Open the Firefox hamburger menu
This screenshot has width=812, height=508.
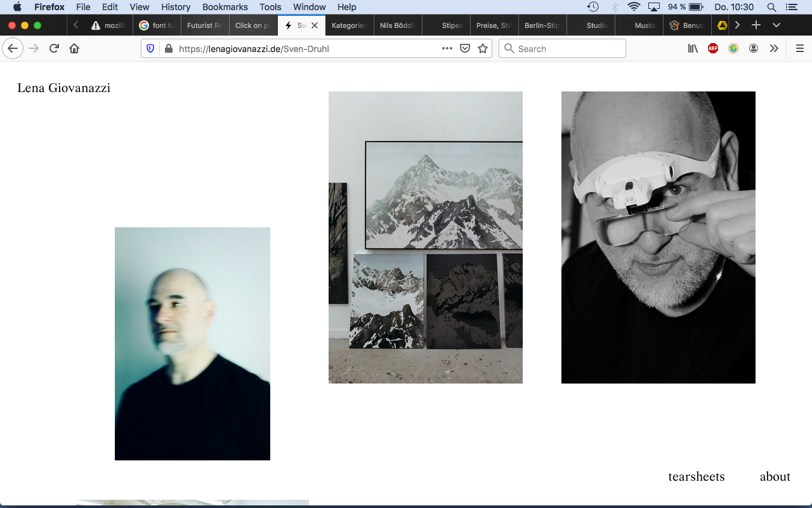coord(800,48)
